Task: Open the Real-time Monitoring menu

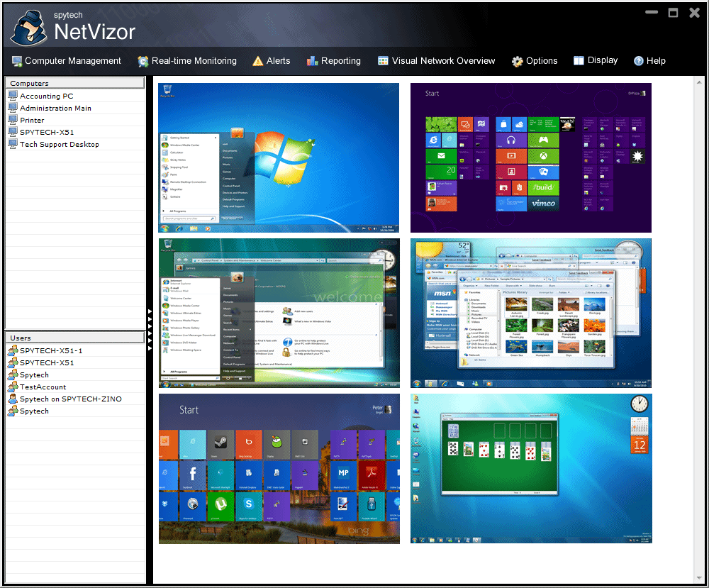Action: (187, 60)
